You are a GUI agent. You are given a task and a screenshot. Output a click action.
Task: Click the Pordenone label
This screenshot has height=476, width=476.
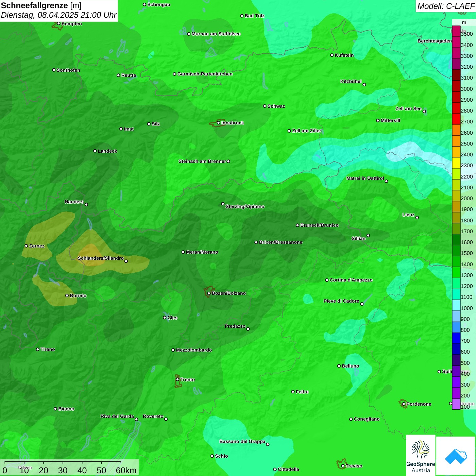pos(419,404)
